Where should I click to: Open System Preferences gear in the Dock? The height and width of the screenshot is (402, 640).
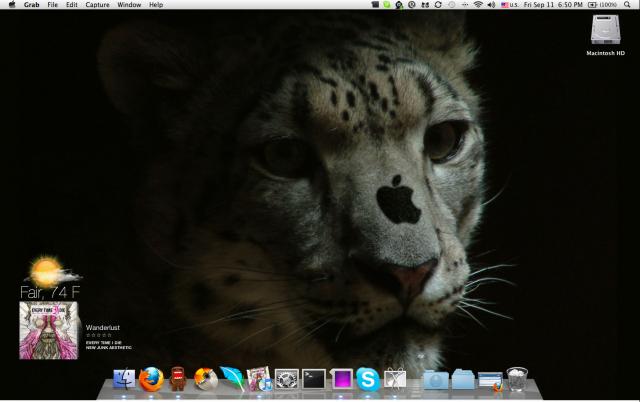point(287,379)
